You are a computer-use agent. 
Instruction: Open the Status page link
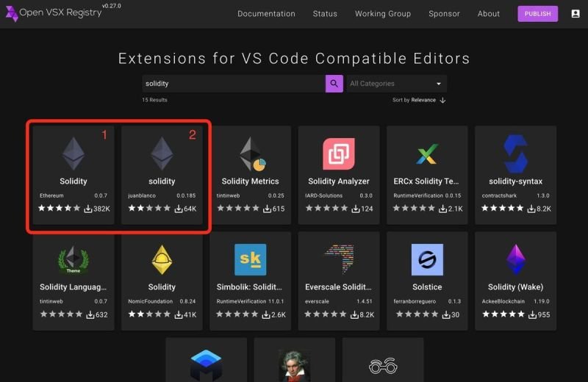[x=325, y=14]
